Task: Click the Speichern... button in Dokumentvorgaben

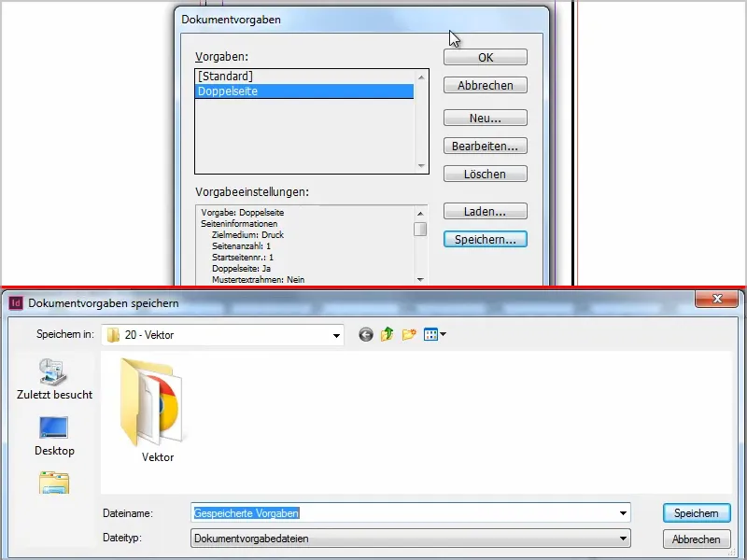Action: coord(485,239)
